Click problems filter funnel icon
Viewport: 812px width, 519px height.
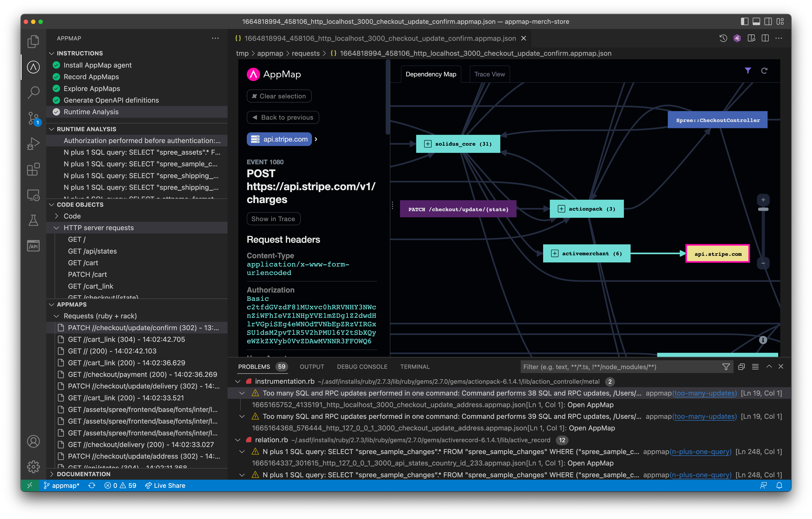pos(726,367)
